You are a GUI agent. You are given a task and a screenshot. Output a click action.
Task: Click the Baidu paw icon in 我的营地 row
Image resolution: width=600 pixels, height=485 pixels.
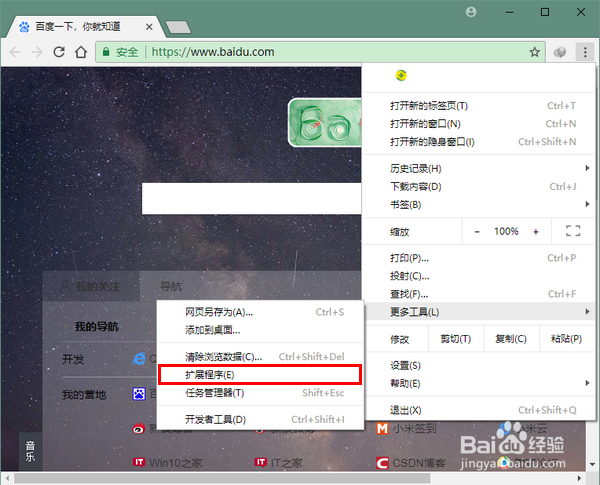click(139, 394)
